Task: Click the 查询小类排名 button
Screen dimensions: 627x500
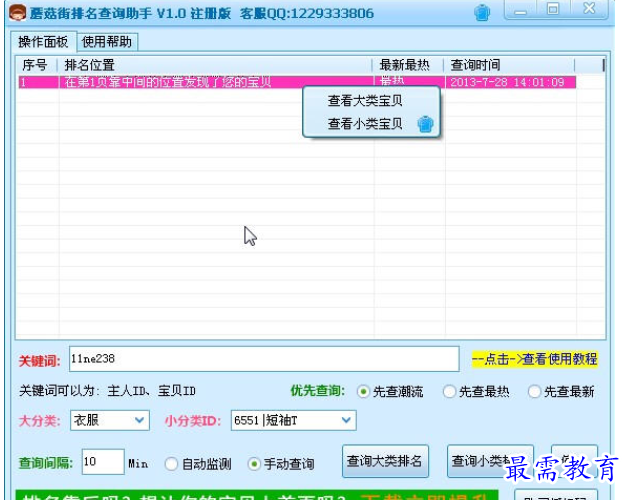Action: [490, 461]
